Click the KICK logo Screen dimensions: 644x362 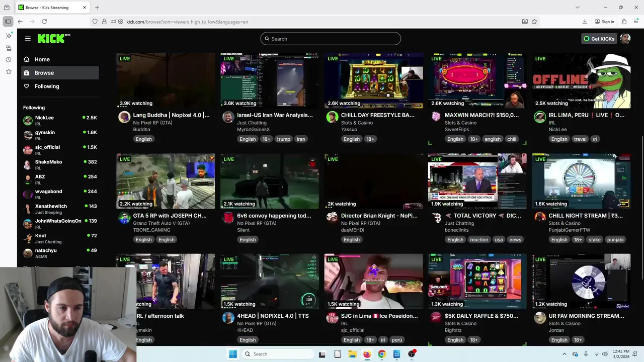pyautogui.click(x=54, y=39)
